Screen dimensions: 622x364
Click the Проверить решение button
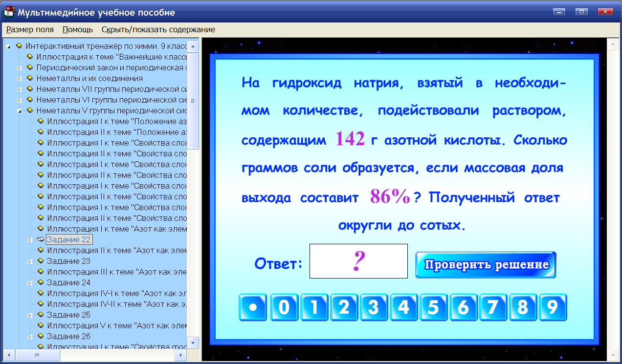(x=485, y=264)
